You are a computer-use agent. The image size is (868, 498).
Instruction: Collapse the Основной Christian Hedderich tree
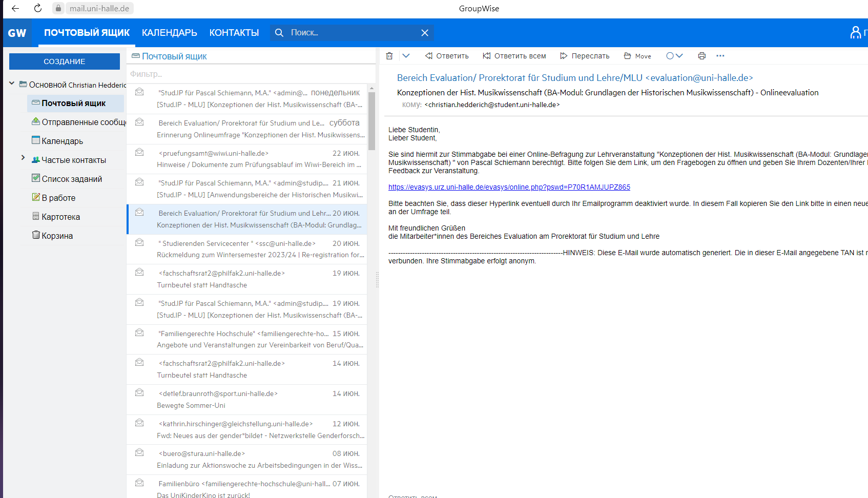[x=12, y=83]
